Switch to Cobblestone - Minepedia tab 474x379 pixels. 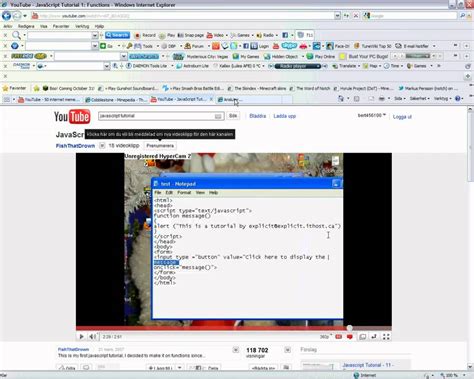pyautogui.click(x=116, y=99)
